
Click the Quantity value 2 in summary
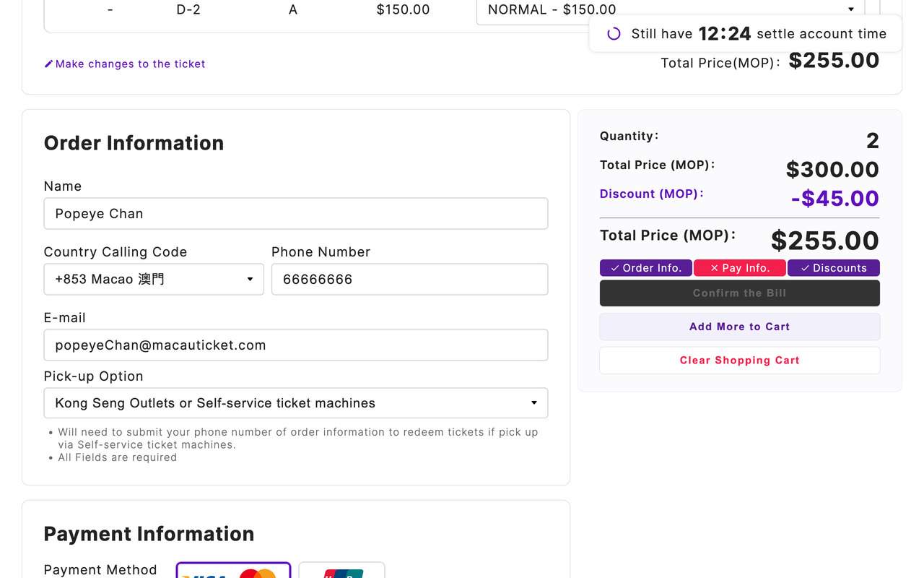873,141
